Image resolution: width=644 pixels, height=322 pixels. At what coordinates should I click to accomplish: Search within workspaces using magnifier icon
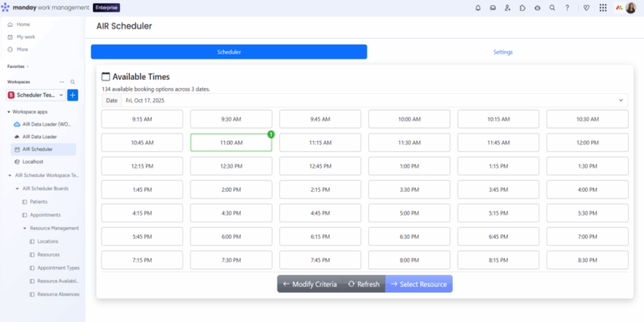click(x=73, y=81)
